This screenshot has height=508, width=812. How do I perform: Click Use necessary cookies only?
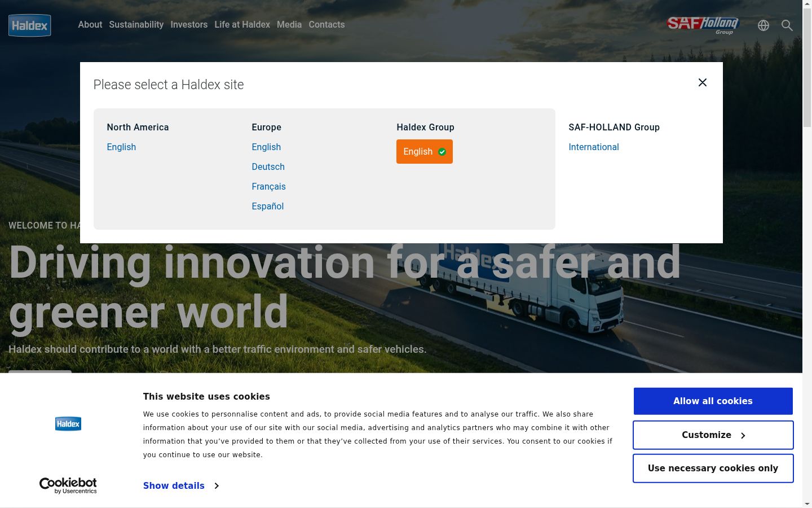713,468
